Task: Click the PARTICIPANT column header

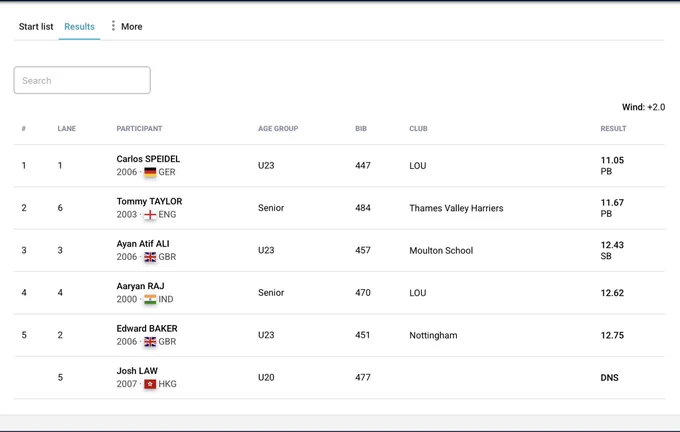Action: click(x=139, y=128)
